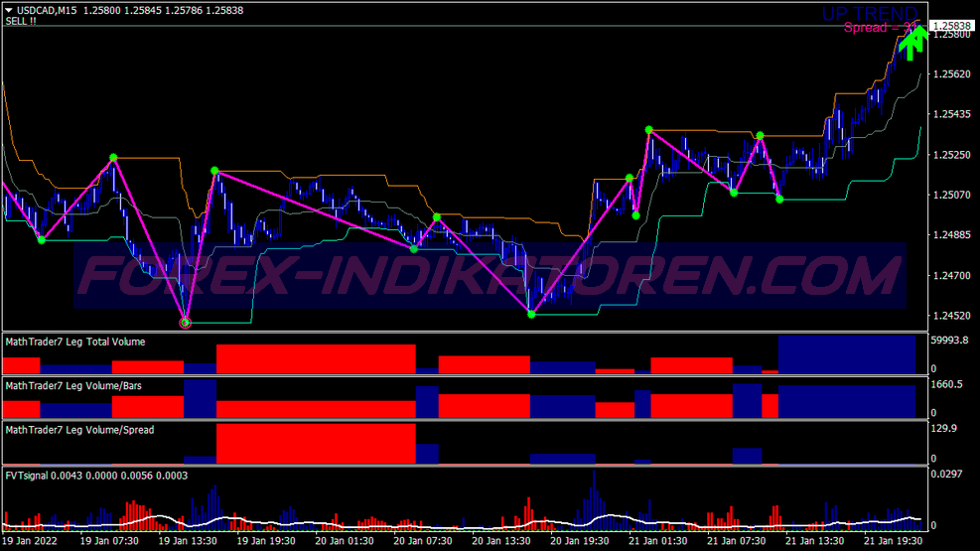
Task: Click the pink Spread readout text
Action: [881, 28]
